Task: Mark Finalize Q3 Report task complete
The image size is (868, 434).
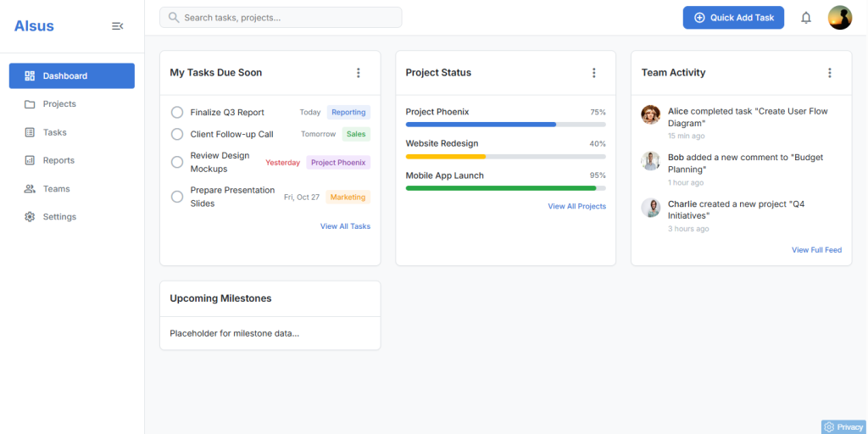Action: click(177, 113)
